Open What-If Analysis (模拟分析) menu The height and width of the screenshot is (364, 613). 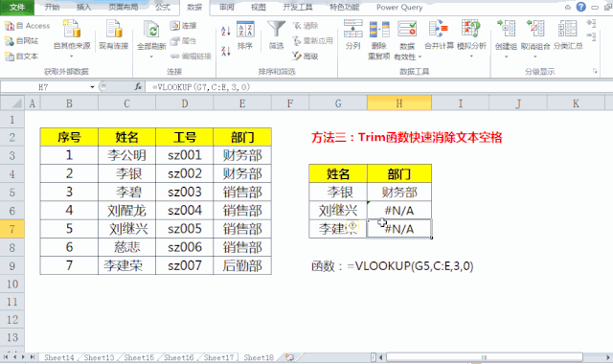[471, 38]
